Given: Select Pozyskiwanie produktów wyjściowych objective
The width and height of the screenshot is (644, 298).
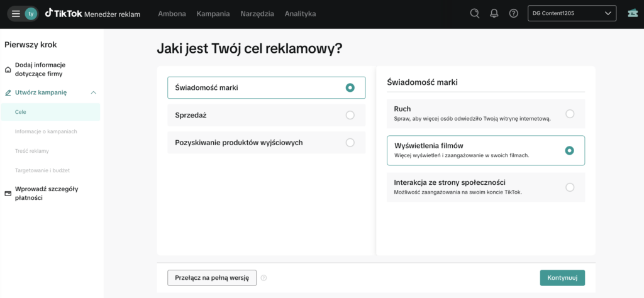Looking at the screenshot, I should click(x=350, y=143).
